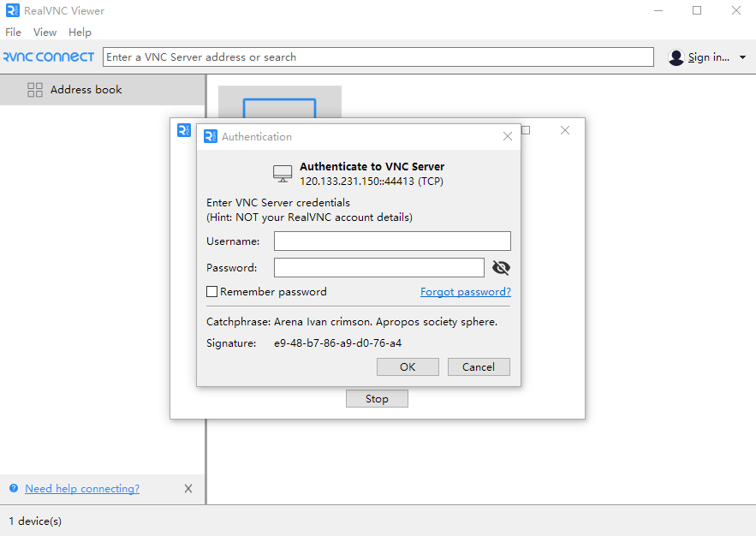This screenshot has height=536, width=756.
Task: Open the View menu
Action: click(45, 33)
